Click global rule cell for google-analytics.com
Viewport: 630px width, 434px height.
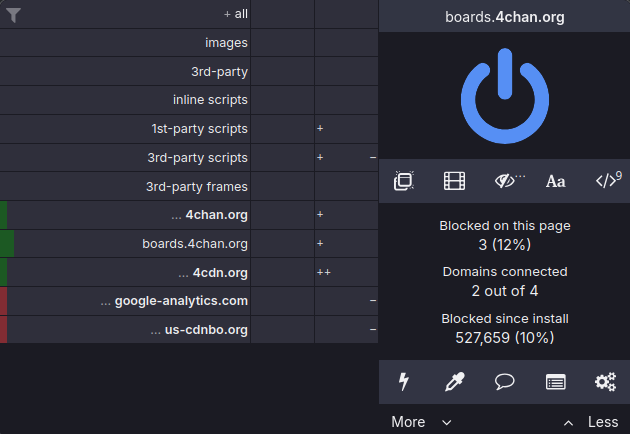[x=282, y=301]
